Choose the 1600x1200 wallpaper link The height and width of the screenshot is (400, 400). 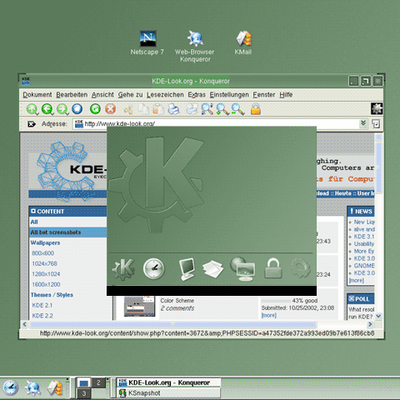tap(46, 284)
